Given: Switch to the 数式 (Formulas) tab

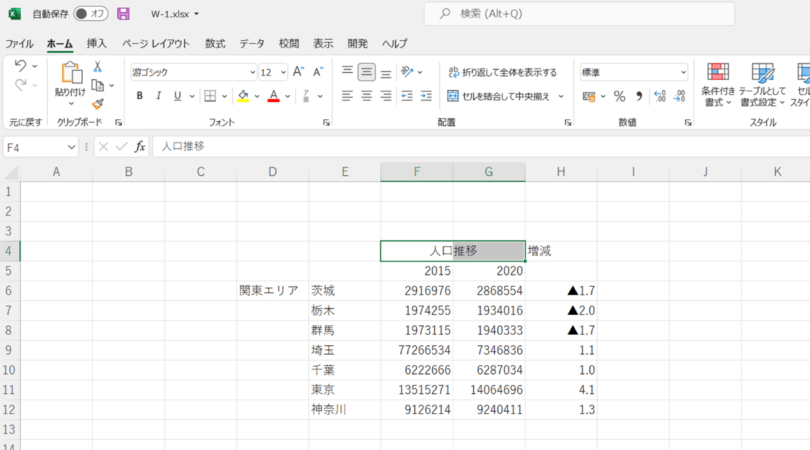Looking at the screenshot, I should click(x=215, y=44).
